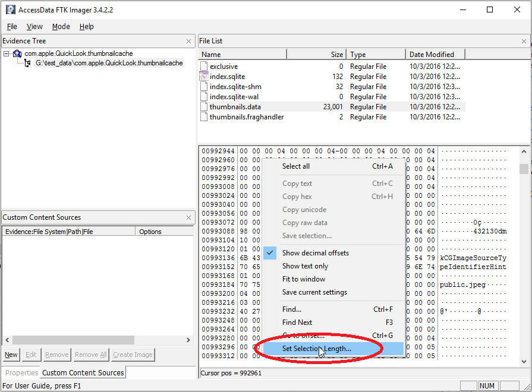The height and width of the screenshot is (392, 532).
Task: Click the file icon beside exclusive
Action: coord(204,66)
